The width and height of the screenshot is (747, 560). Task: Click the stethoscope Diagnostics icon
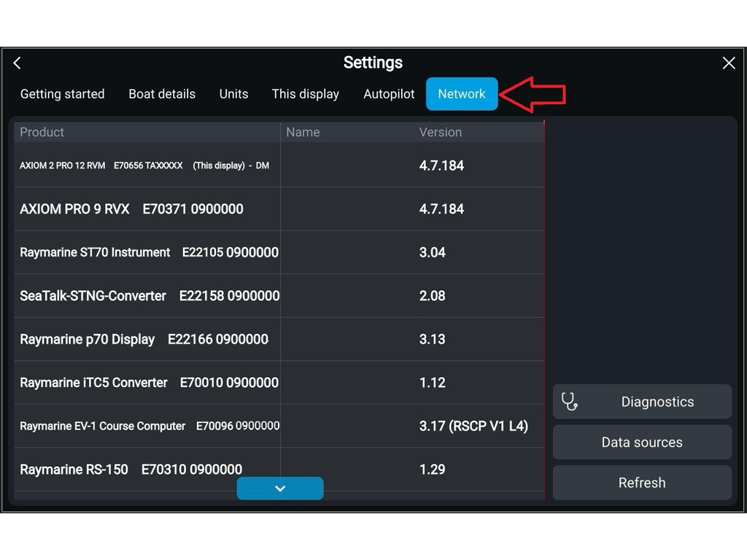569,402
